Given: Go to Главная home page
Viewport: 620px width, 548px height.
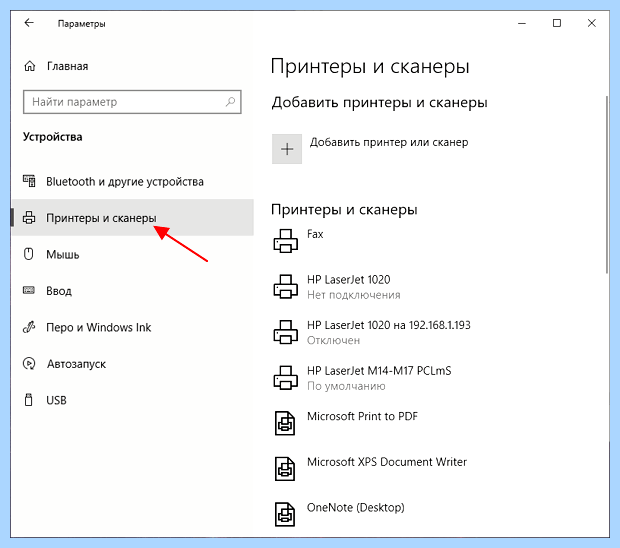Looking at the screenshot, I should [x=67, y=66].
